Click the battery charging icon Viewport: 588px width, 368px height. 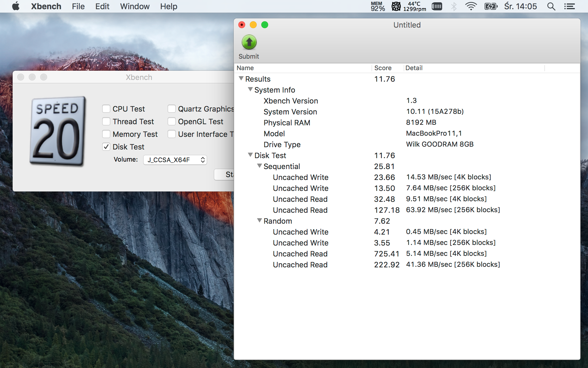coord(491,6)
